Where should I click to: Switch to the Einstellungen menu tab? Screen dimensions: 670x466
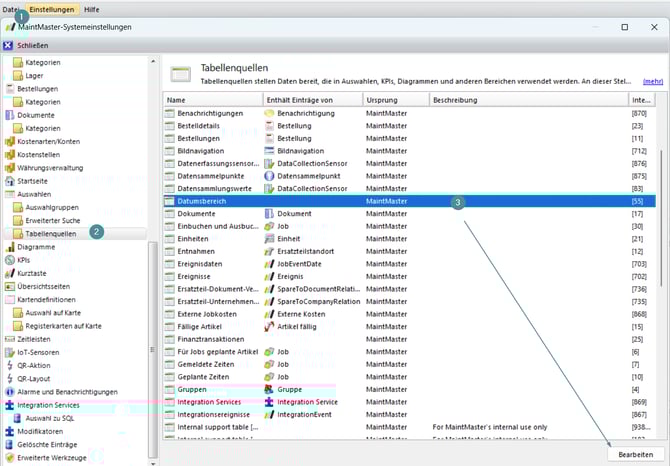pos(51,9)
